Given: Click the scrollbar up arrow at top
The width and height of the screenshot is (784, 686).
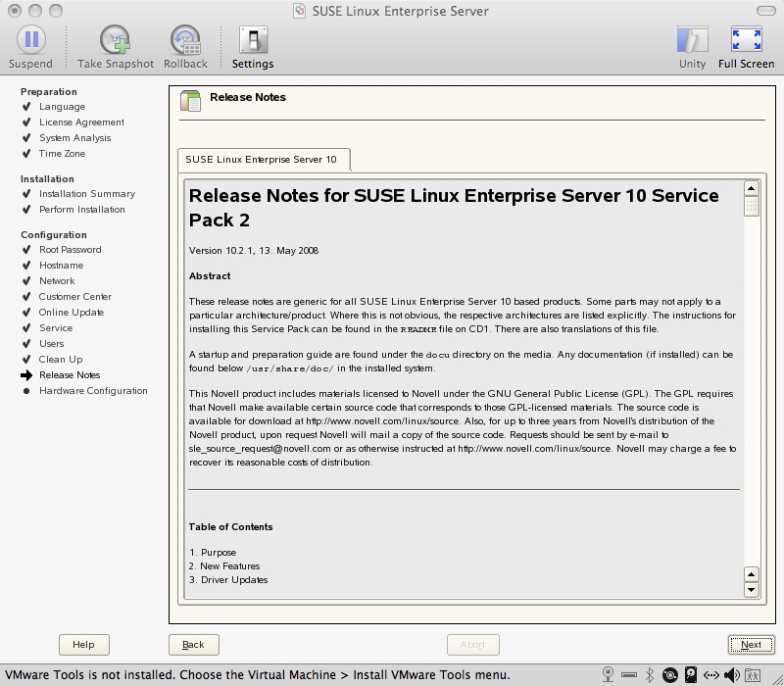Looking at the screenshot, I should pos(751,188).
